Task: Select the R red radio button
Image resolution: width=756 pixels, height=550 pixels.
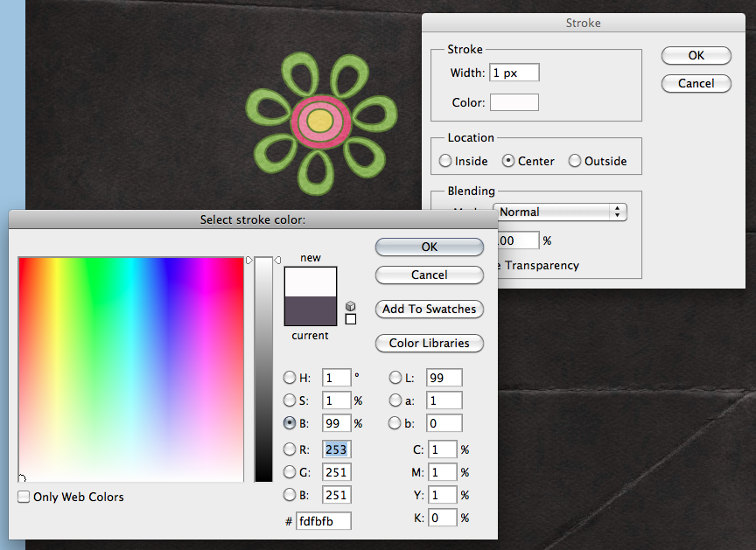Action: coord(290,449)
